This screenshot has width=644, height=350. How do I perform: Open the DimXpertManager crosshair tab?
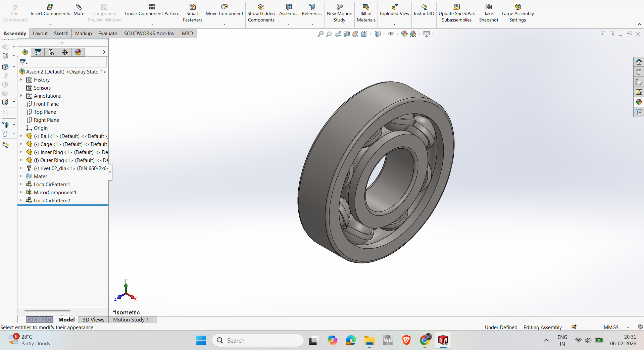(x=65, y=52)
